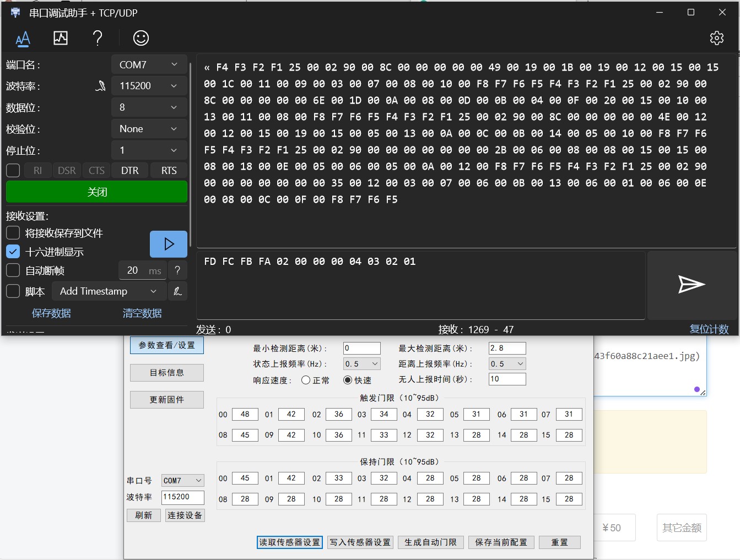The width and height of the screenshot is (740, 560).
Task: Disable 十六进制显示 checkbox
Action: click(x=13, y=252)
